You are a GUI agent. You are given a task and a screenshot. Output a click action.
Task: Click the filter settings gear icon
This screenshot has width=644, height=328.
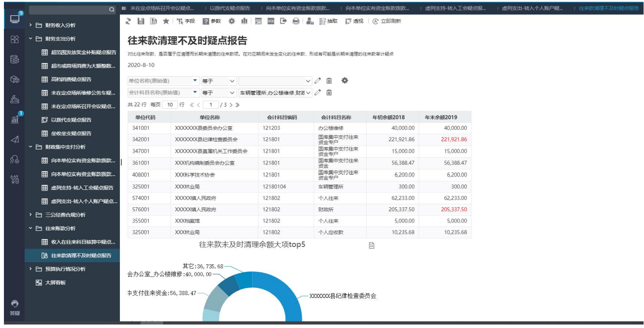(345, 81)
